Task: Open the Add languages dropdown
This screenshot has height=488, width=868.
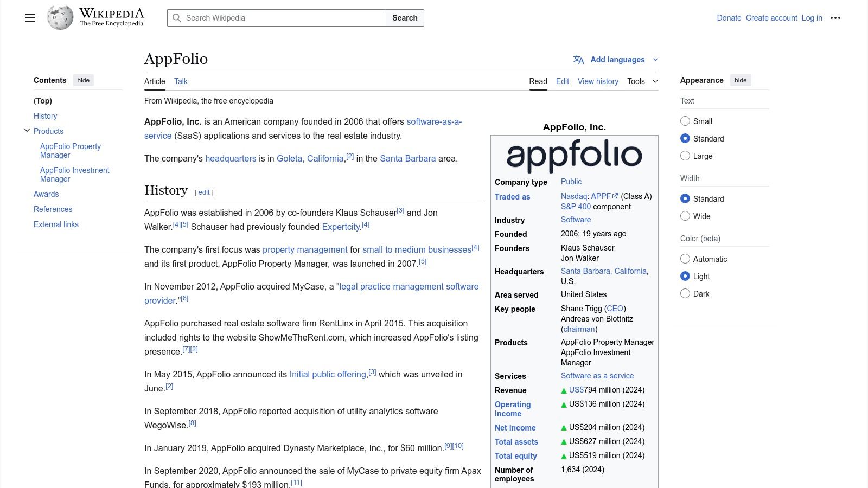Action: [618, 60]
